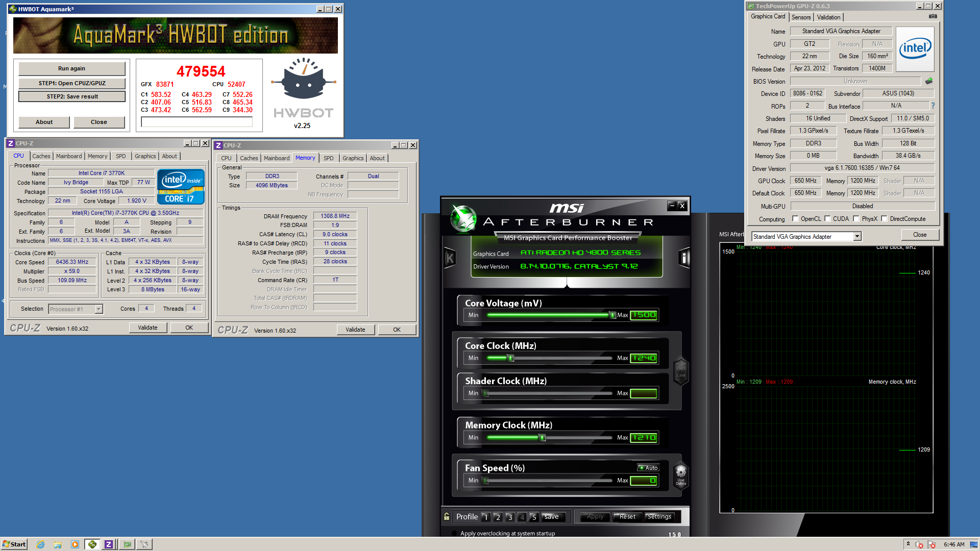This screenshot has height=551, width=980.
Task: Toggle Afterburner profile lock icon
Action: tap(447, 516)
